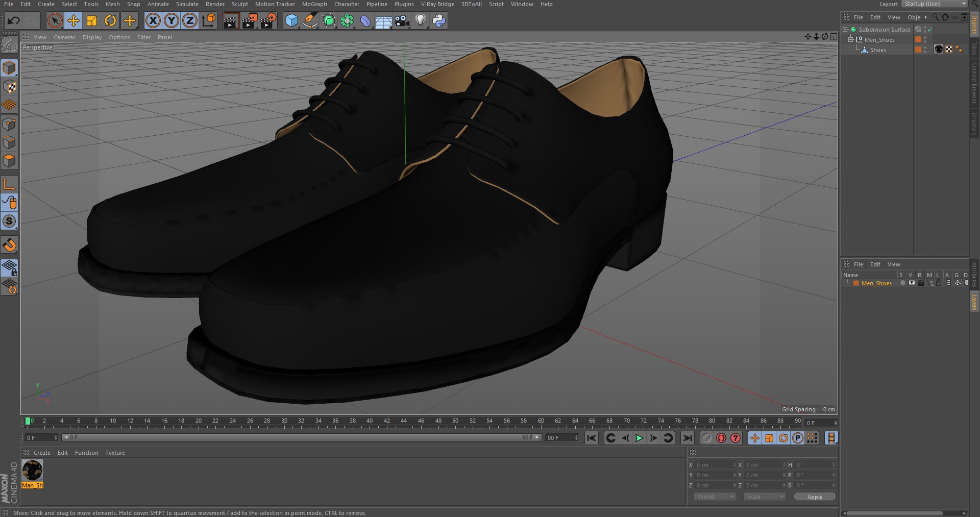This screenshot has width=980, height=517.
Task: Render the active view
Action: click(x=231, y=20)
